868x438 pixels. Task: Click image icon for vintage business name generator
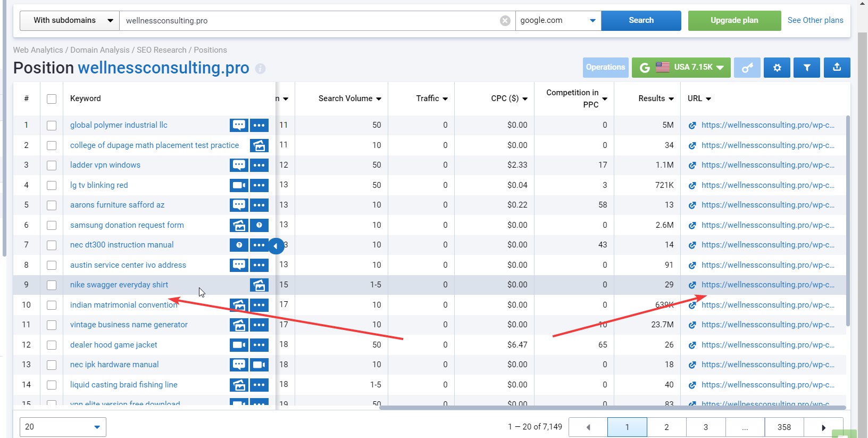click(239, 325)
